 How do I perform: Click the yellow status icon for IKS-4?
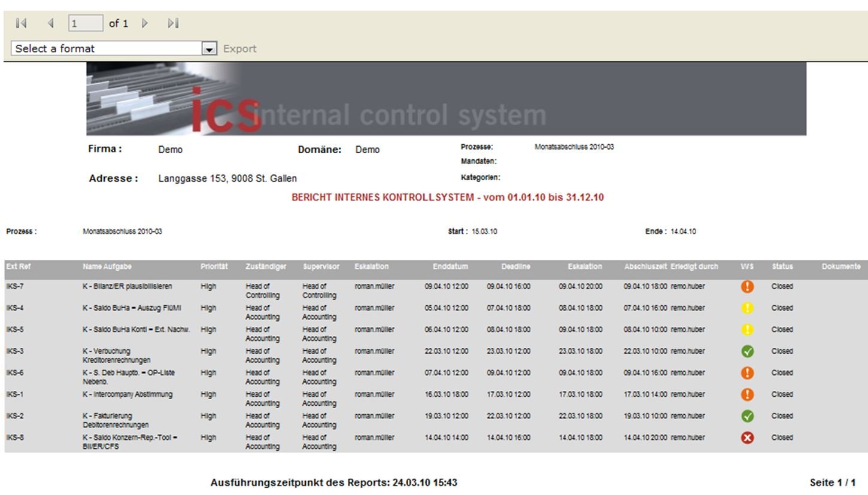[x=747, y=308]
